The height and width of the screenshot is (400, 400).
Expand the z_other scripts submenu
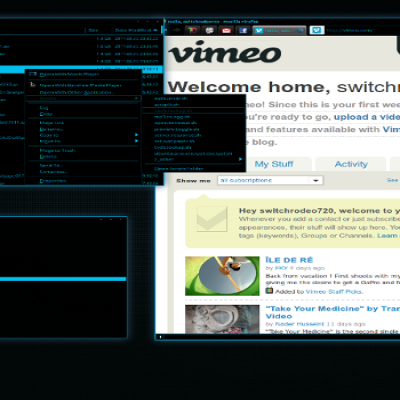(x=194, y=160)
